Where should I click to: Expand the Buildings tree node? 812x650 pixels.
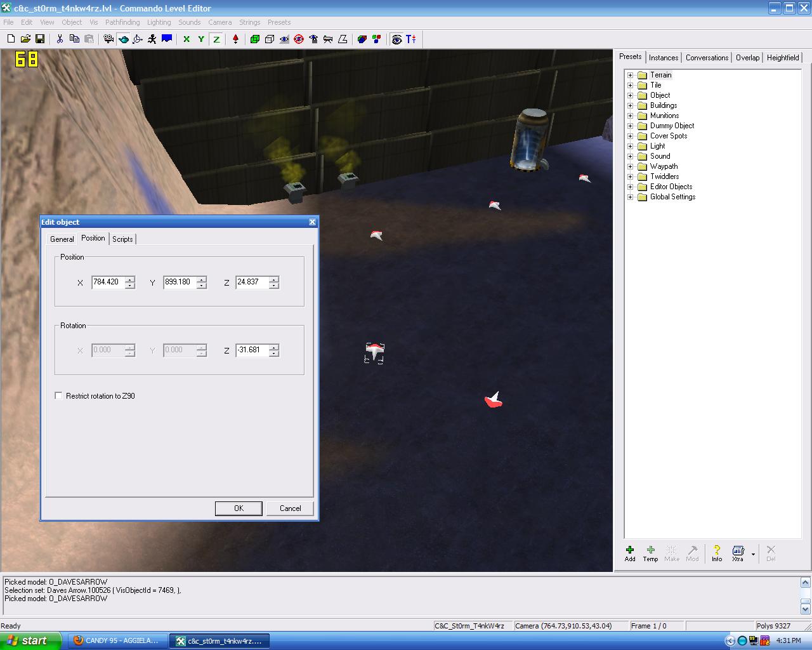pyautogui.click(x=631, y=105)
